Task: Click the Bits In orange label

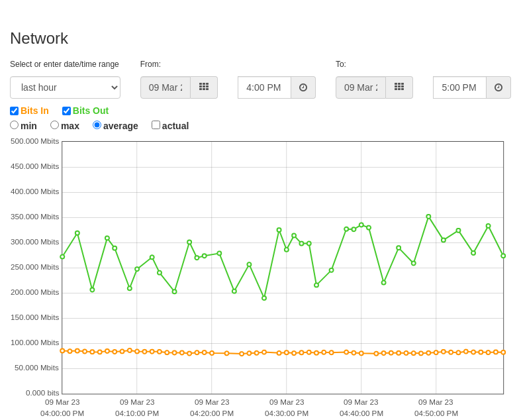Action: [x=34, y=111]
